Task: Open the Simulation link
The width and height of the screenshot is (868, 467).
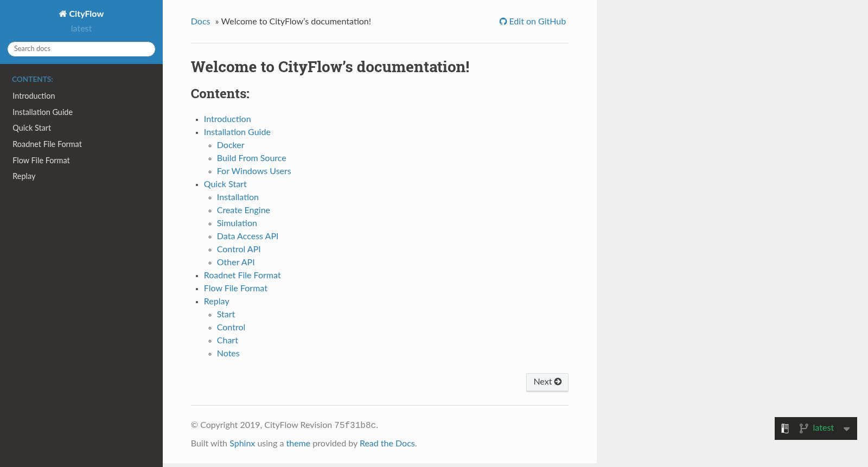Action: tap(237, 223)
